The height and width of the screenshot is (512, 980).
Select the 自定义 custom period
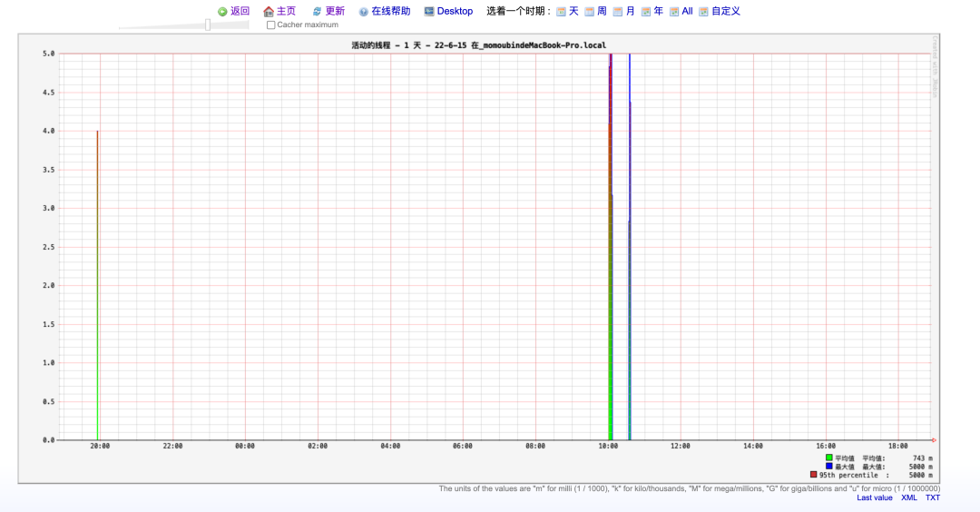pos(726,11)
